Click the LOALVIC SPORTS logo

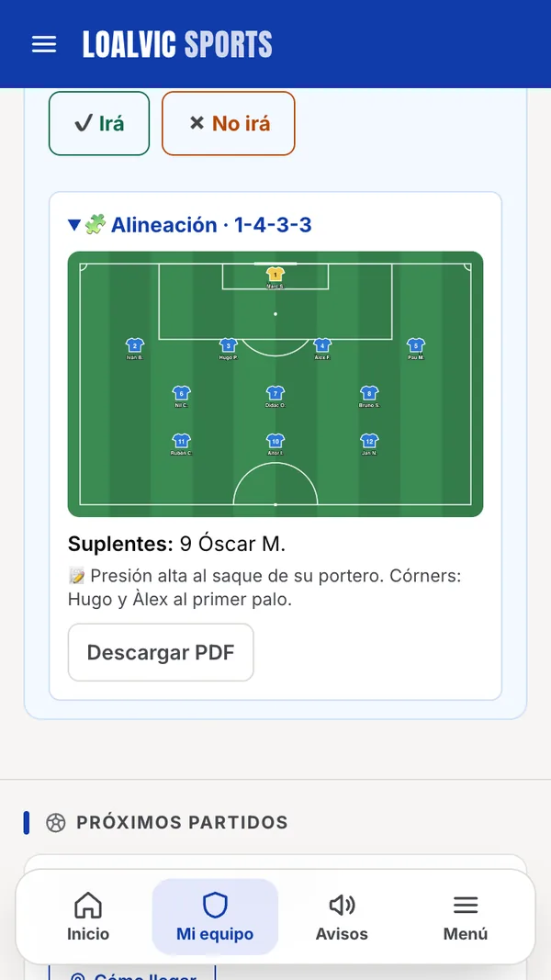(177, 44)
